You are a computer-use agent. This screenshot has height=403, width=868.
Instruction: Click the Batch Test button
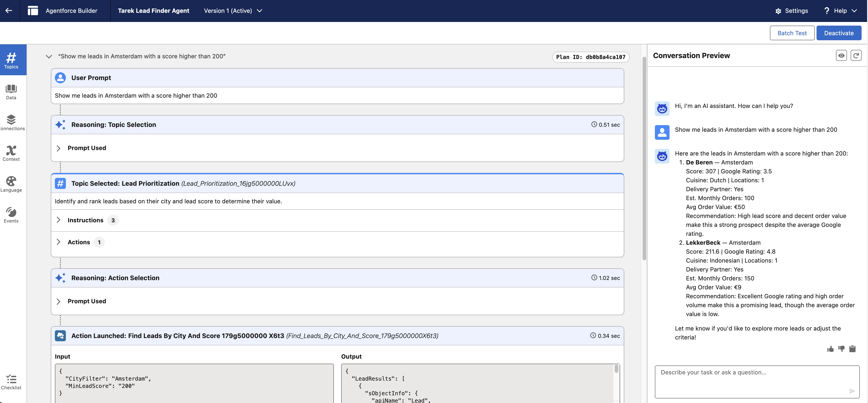792,33
